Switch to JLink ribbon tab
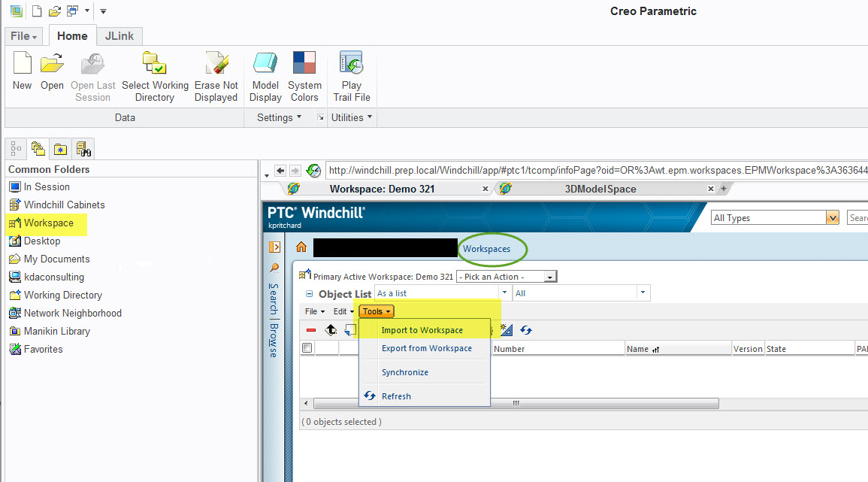This screenshot has height=482, width=868. 119,36
